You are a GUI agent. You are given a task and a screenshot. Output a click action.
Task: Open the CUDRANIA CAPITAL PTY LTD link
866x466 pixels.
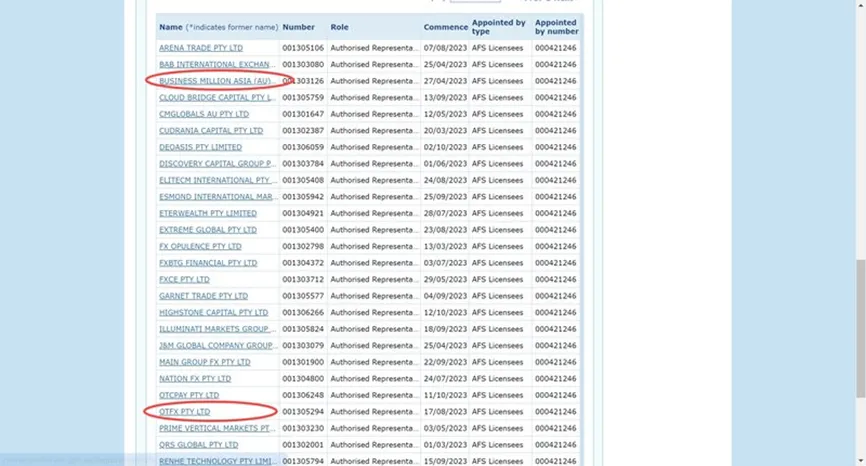tap(211, 131)
